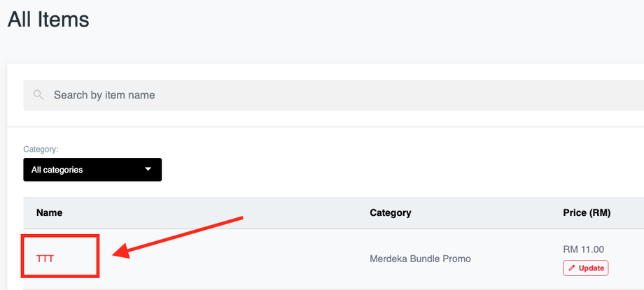The height and width of the screenshot is (290, 644).
Task: Click the magnifying glass search icon
Action: coord(39,94)
